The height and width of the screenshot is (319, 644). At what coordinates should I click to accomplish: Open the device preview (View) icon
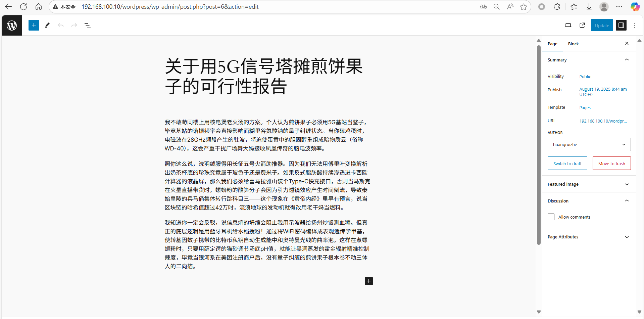point(568,25)
